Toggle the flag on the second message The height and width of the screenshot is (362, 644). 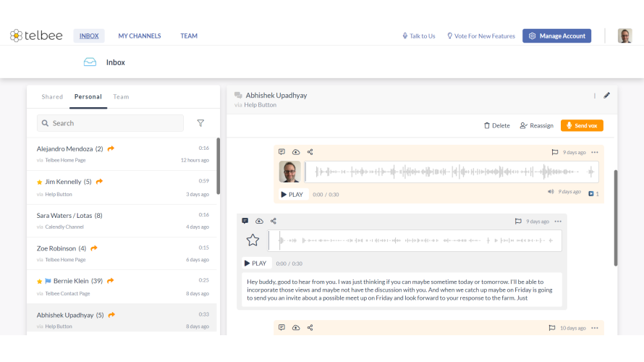(518, 221)
